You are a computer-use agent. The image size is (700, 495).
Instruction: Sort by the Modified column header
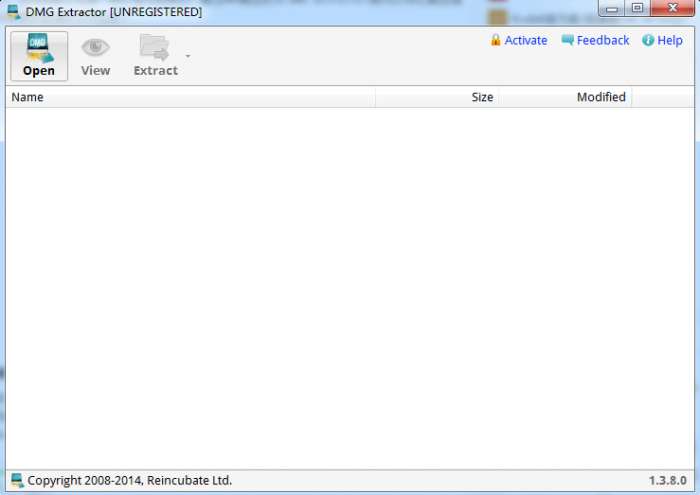(565, 97)
